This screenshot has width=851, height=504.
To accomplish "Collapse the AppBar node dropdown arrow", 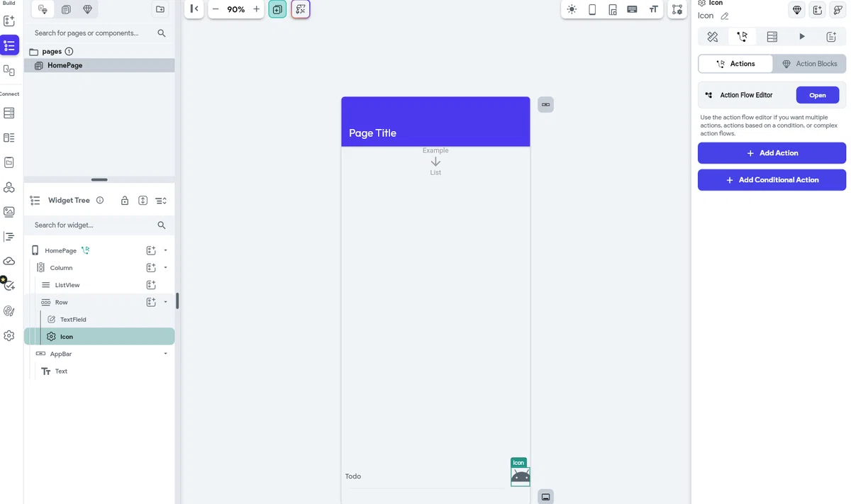I will click(165, 354).
